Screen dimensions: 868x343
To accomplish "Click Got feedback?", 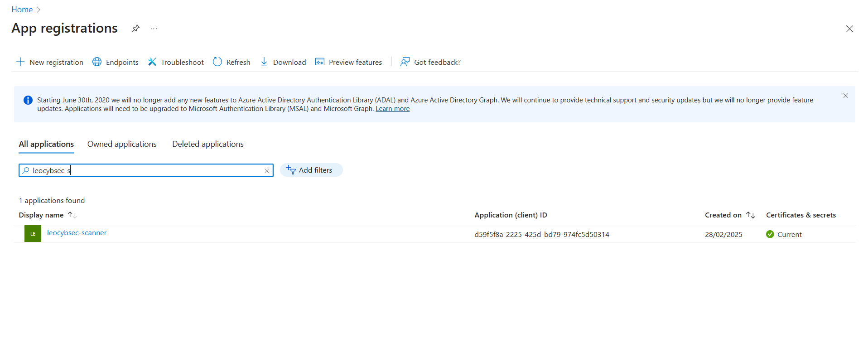I will click(430, 62).
